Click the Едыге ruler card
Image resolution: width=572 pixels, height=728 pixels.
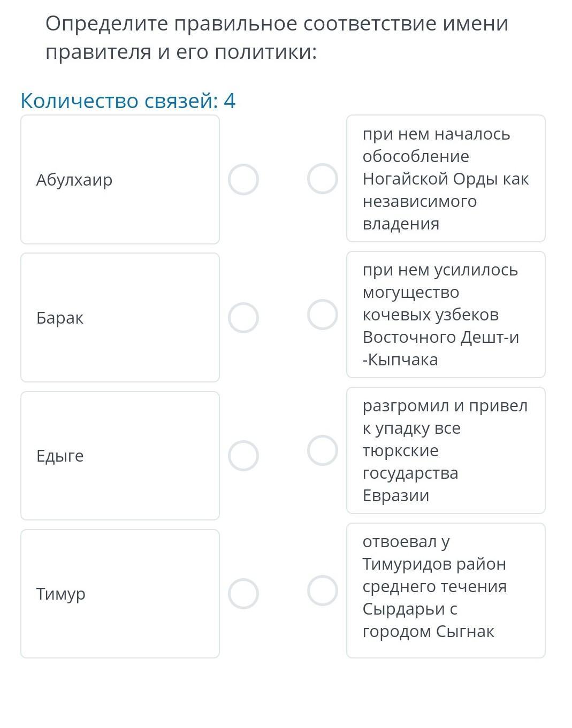point(120,456)
